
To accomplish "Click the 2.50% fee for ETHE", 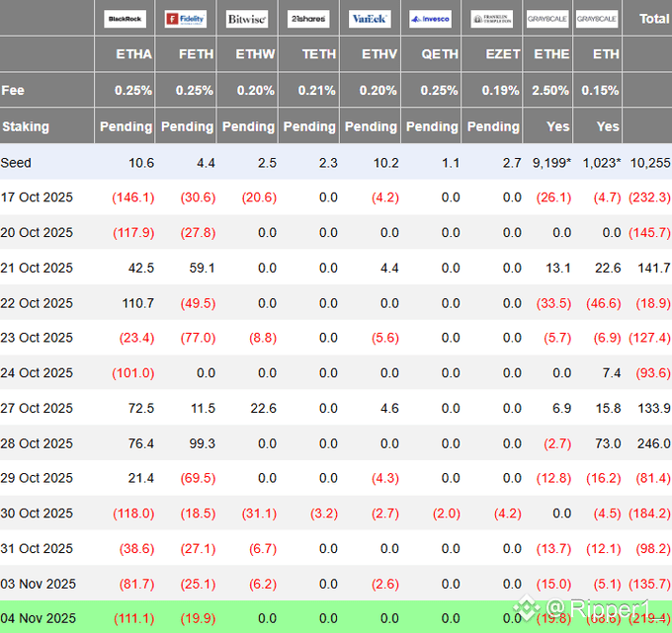I will (550, 91).
